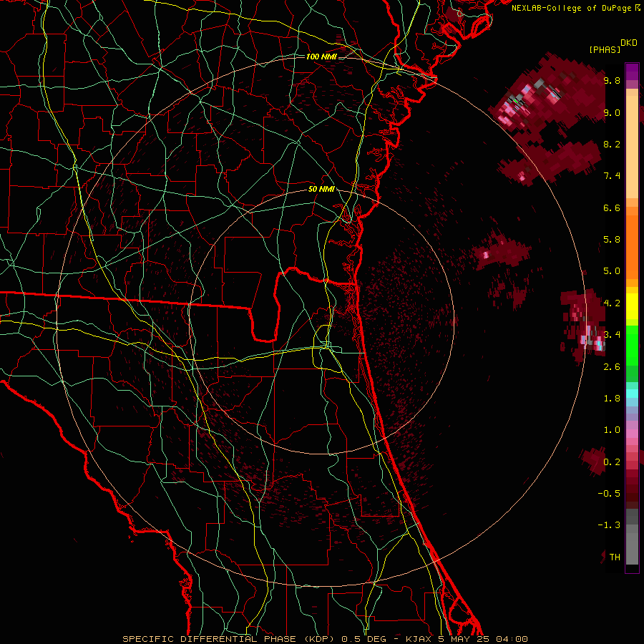Click the 5.0 legend value
644x644 pixels.
click(x=612, y=271)
